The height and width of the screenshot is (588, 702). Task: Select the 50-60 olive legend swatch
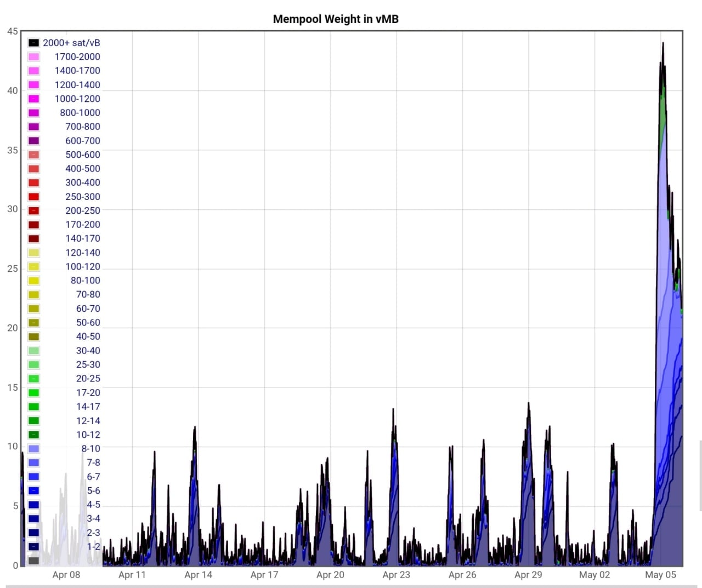[x=33, y=323]
